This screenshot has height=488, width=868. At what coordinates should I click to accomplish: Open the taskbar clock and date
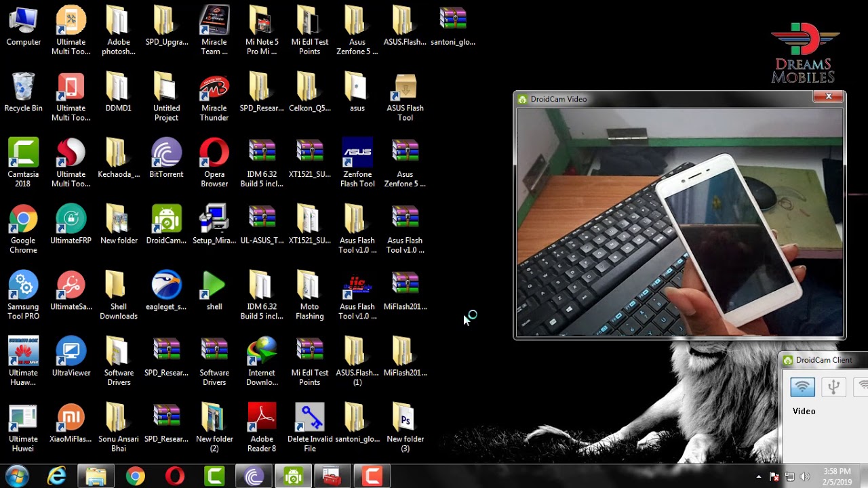[x=837, y=476]
